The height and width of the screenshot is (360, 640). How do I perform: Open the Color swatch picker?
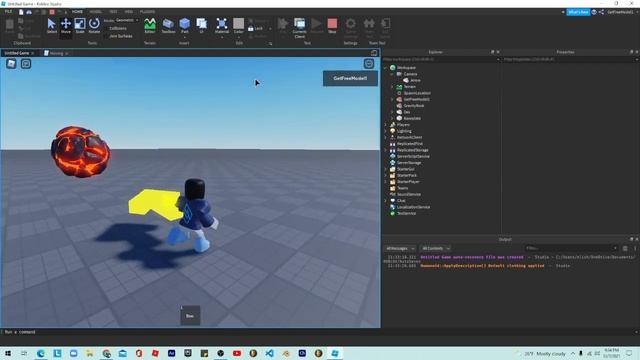[239, 26]
